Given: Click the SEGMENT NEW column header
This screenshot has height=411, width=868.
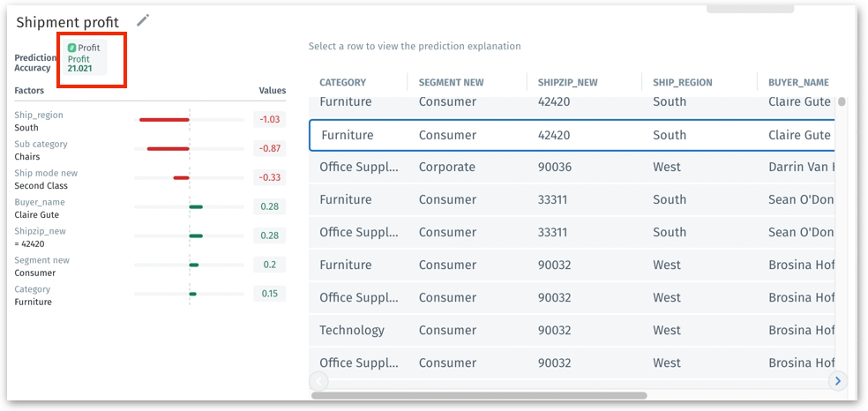Looking at the screenshot, I should pyautogui.click(x=451, y=83).
